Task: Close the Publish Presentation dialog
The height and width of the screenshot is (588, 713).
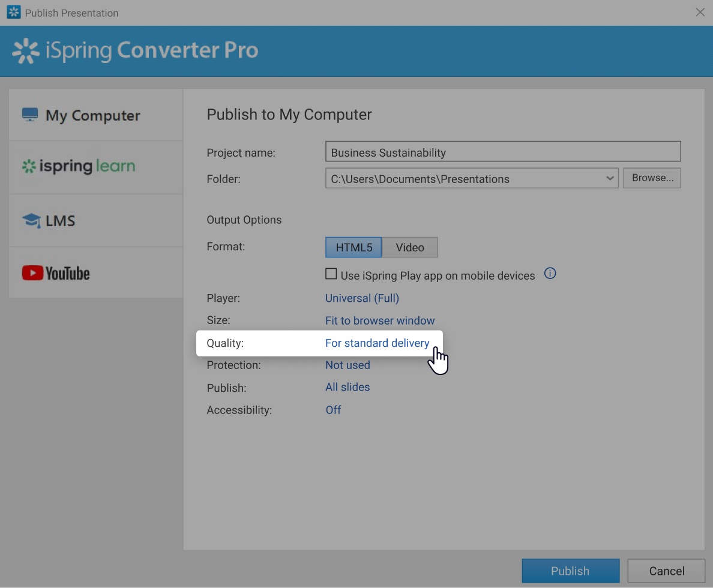Action: click(x=700, y=12)
